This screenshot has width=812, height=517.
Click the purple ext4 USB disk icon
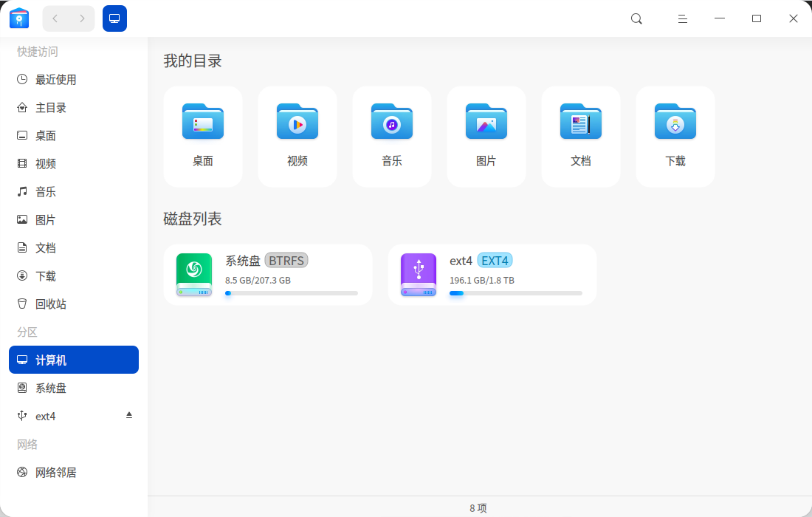coord(419,275)
